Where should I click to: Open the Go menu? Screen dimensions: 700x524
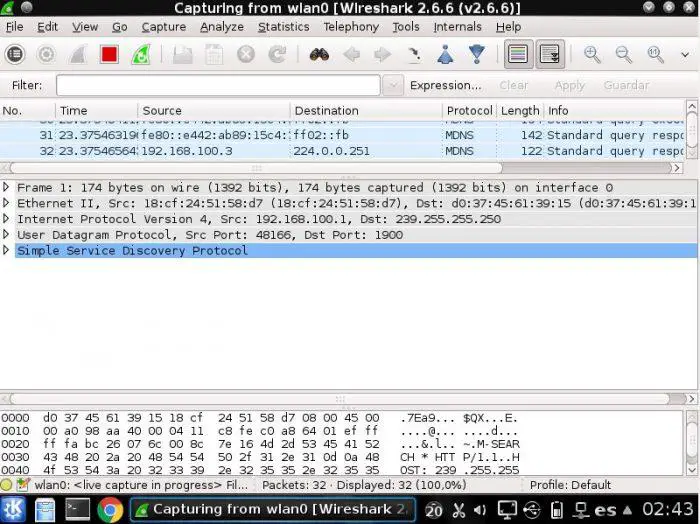pos(120,27)
